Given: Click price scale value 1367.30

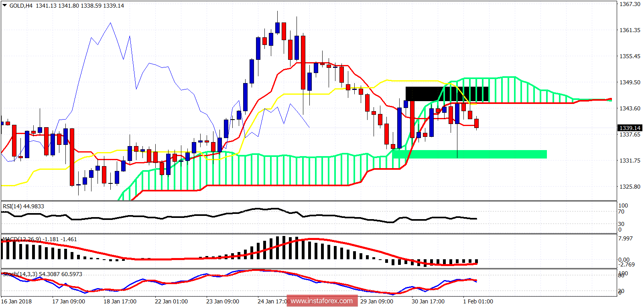Looking at the screenshot, I should coord(630,4).
